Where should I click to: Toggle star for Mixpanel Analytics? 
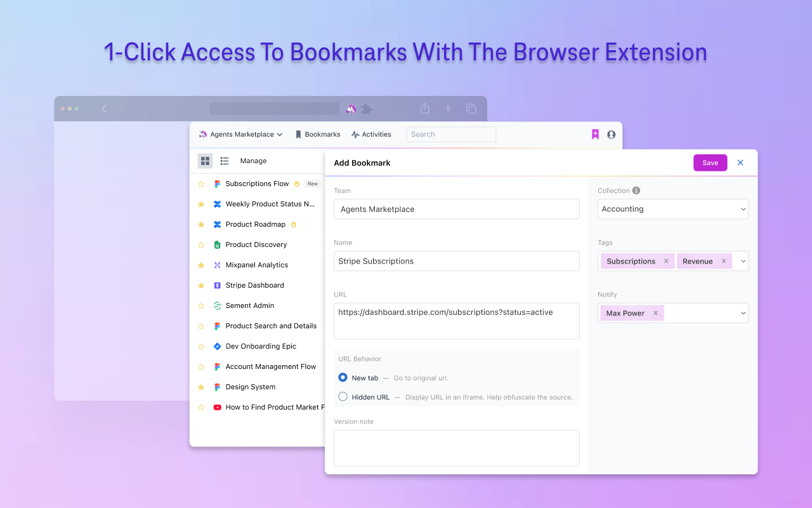pos(201,265)
